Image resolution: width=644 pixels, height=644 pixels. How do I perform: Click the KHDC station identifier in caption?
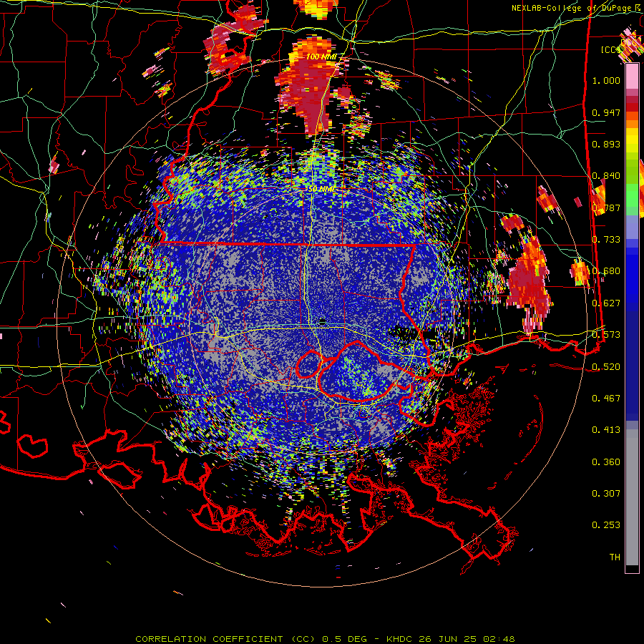point(401,639)
